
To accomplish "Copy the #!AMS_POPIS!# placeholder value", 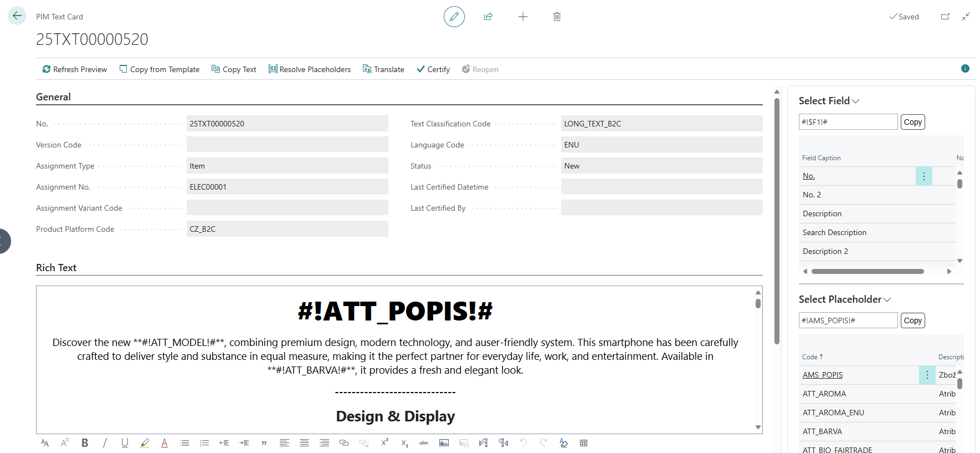I will click(912, 320).
